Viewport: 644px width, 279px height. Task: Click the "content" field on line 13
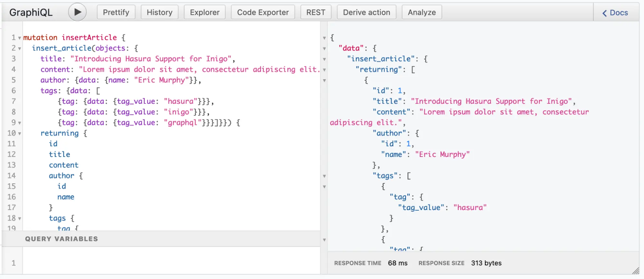pyautogui.click(x=63, y=165)
